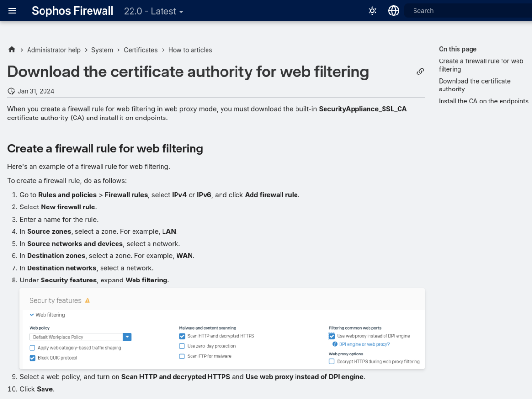Open Certificates breadcrumb link
532x399 pixels.
click(x=140, y=50)
